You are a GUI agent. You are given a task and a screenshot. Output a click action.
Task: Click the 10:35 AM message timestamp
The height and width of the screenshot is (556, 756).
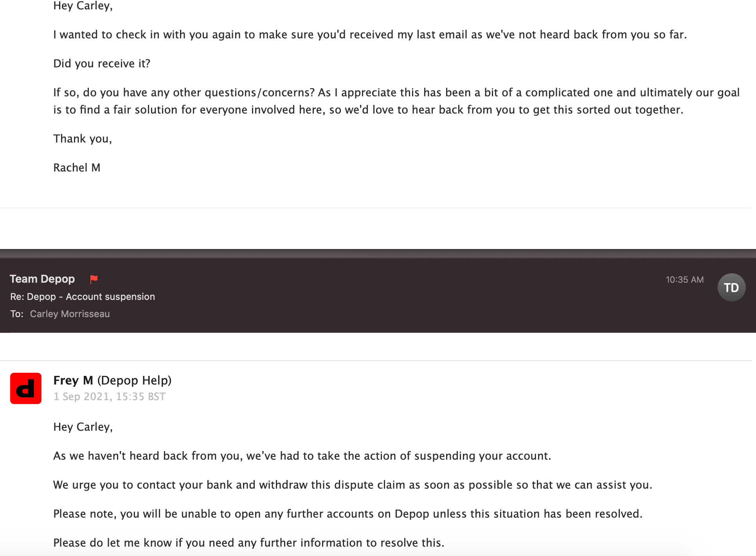(x=684, y=280)
